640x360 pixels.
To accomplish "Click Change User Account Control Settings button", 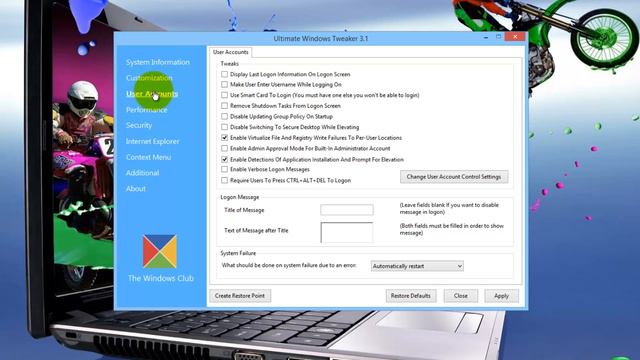I will click(x=454, y=177).
